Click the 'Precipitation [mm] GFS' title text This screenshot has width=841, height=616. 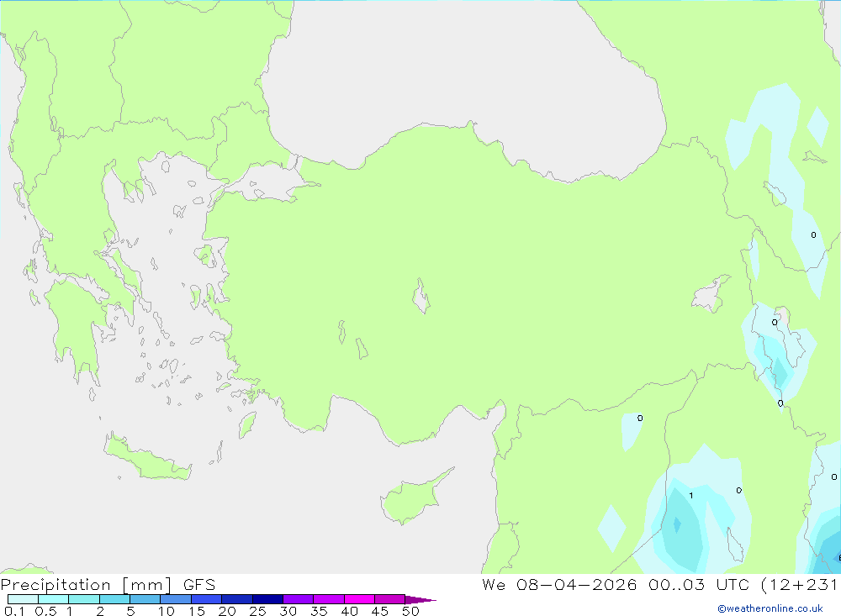point(108,585)
